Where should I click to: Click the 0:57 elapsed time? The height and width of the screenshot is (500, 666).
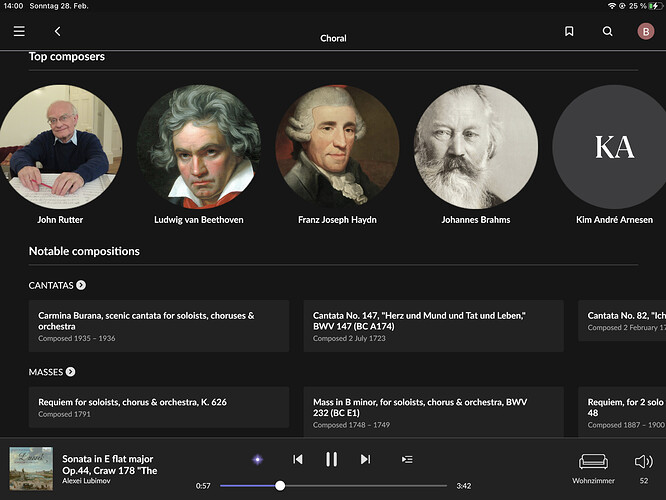203,486
